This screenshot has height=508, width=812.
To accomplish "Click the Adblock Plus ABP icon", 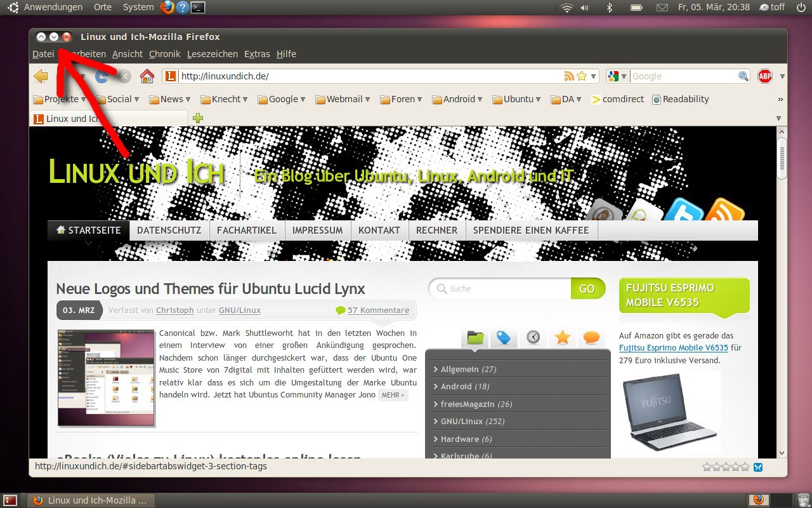I will [x=765, y=76].
